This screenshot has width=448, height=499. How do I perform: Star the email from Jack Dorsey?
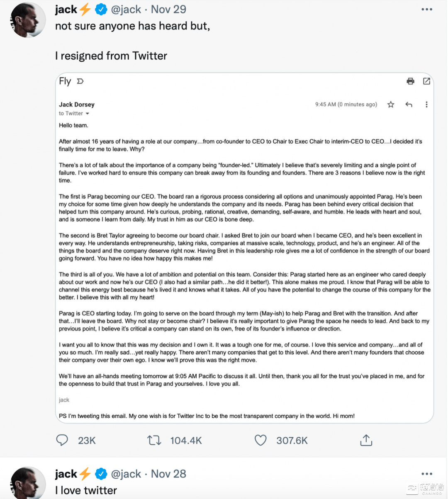coord(391,105)
